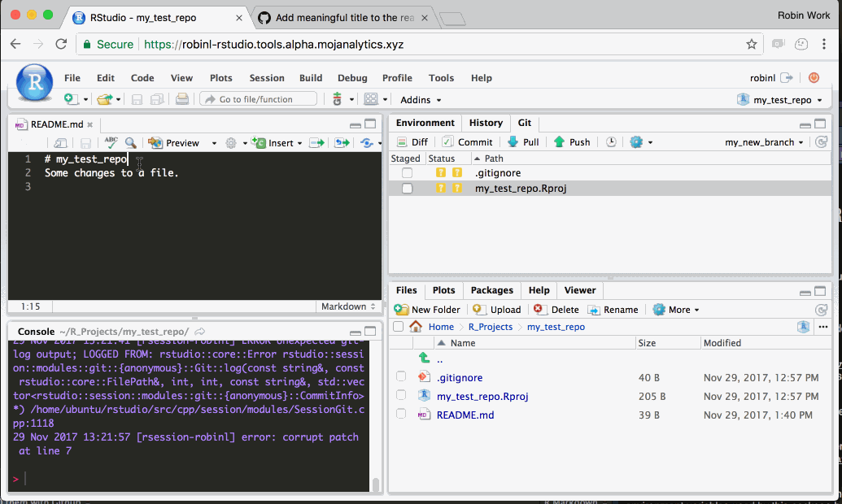Screen dimensions: 842x504
Task: Click the Diff button in Git pane
Action: click(412, 142)
